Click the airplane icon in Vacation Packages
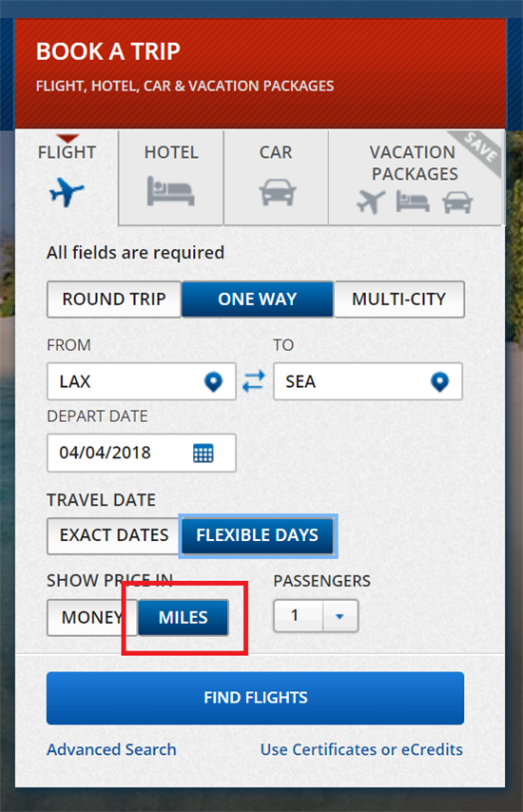This screenshot has width=523, height=812. coord(371,202)
